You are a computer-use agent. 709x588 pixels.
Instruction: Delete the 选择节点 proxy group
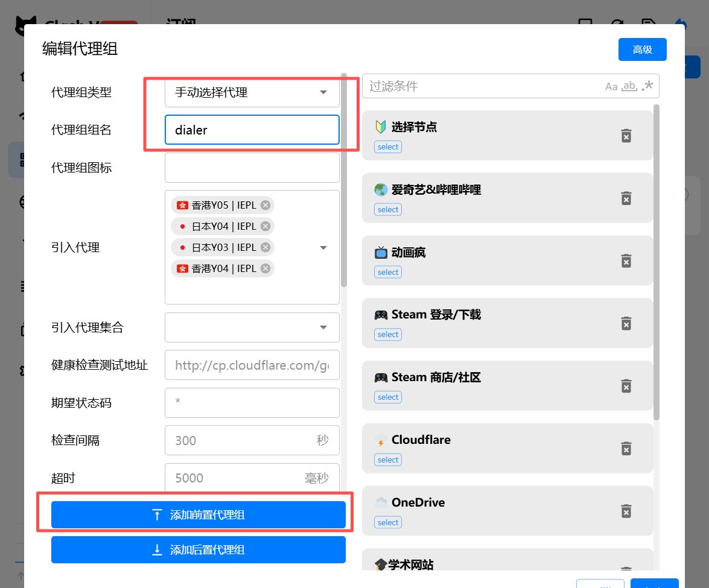coord(626,136)
